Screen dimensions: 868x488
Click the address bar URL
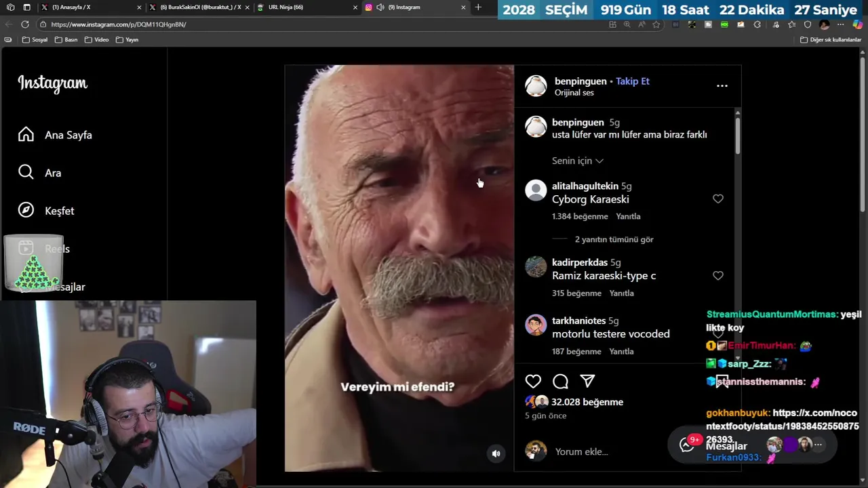pos(119,24)
